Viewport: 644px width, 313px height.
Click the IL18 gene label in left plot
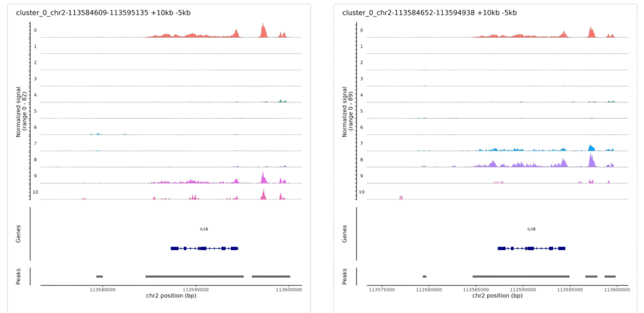(x=204, y=229)
